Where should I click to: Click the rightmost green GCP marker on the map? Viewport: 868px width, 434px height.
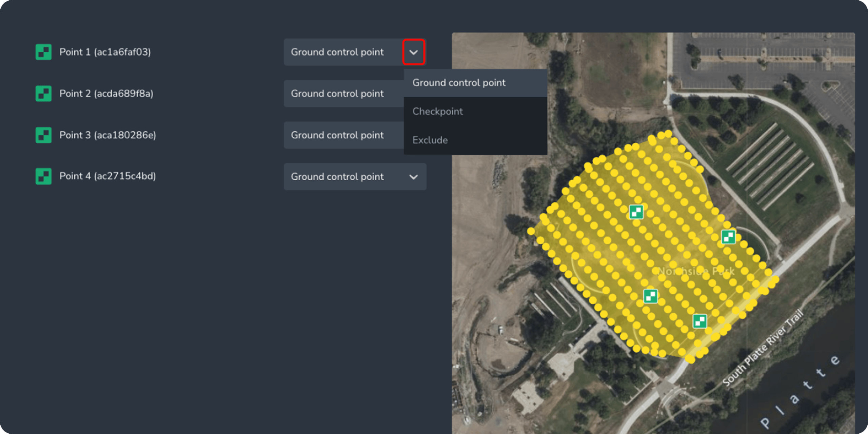pyautogui.click(x=728, y=237)
